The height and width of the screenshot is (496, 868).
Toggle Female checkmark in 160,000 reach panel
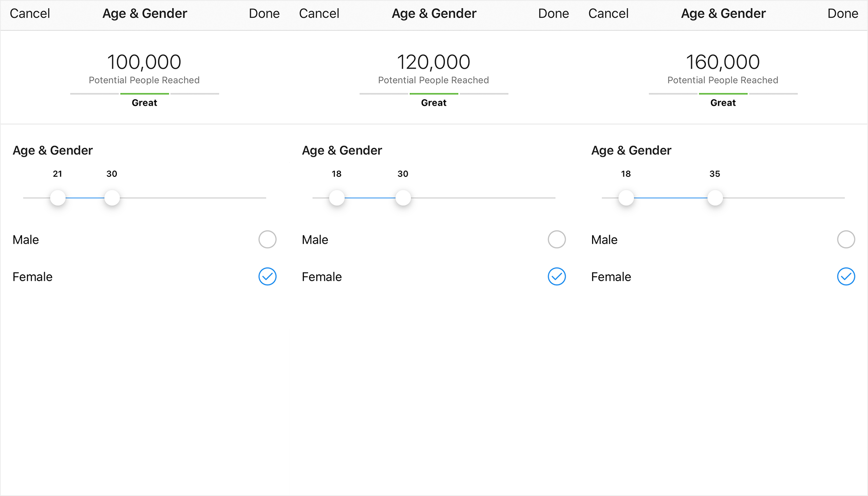(846, 276)
